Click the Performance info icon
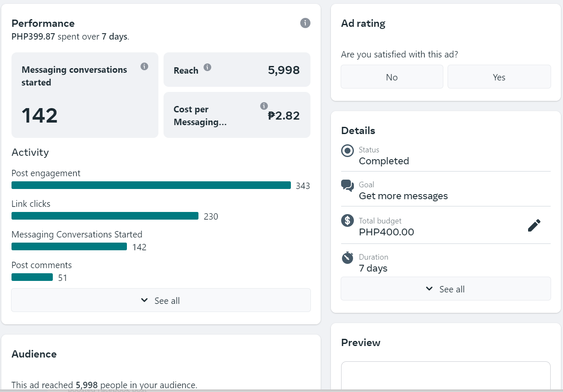Screen dimensions: 563x392 tap(305, 23)
